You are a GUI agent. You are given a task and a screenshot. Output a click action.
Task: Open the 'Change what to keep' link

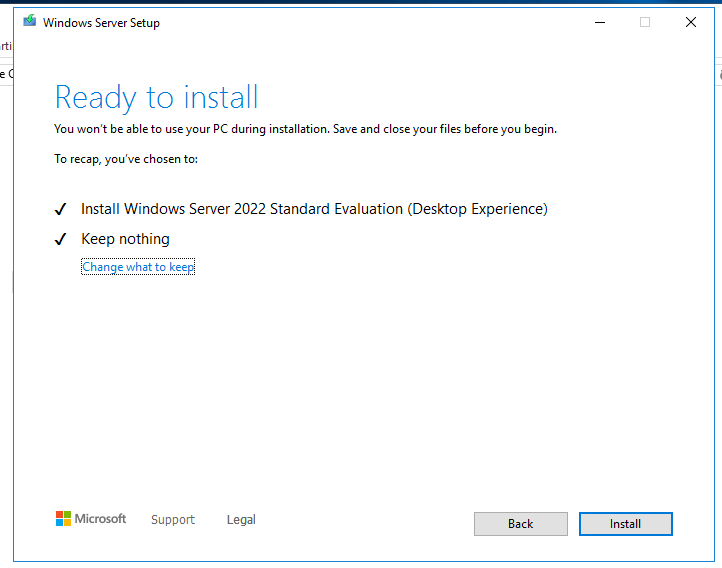pyautogui.click(x=138, y=267)
